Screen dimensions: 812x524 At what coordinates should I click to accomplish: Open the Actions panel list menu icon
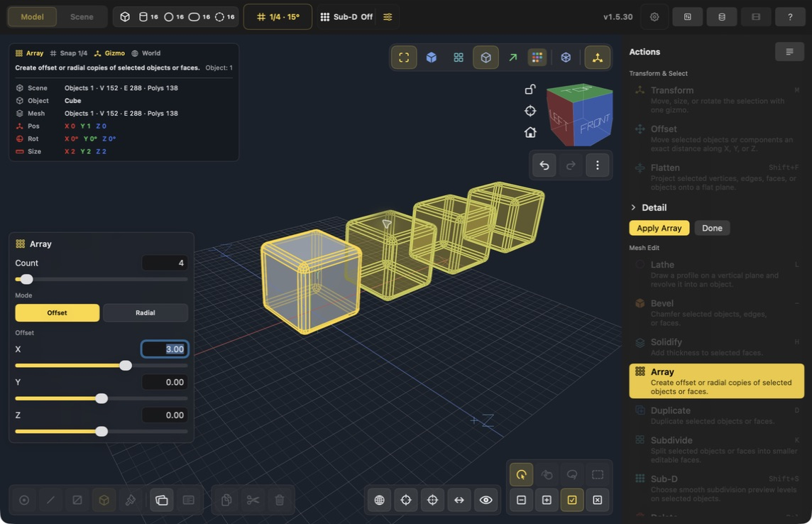(x=789, y=52)
